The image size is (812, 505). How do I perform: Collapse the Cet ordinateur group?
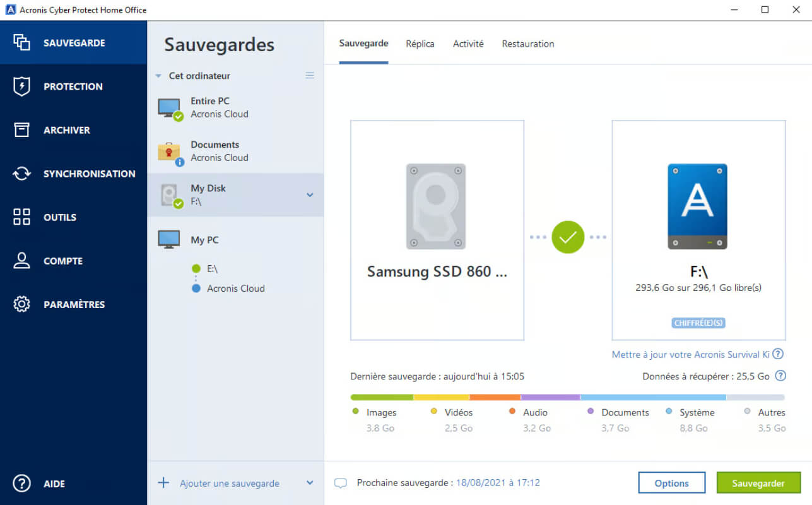[x=158, y=76]
